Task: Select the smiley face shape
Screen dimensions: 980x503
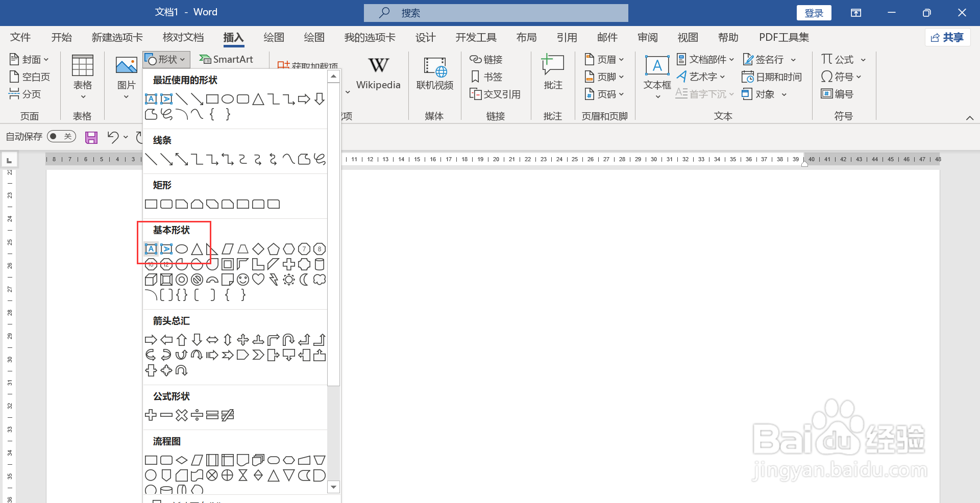Action: tap(242, 280)
